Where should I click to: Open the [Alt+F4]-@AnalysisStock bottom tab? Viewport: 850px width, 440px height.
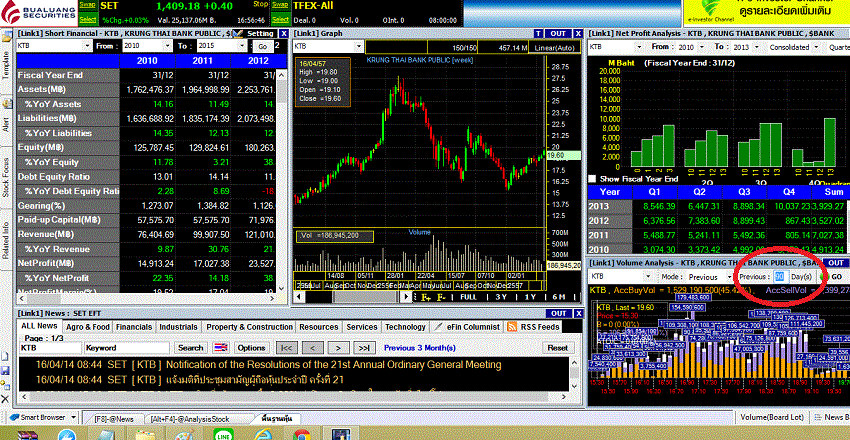click(190, 418)
